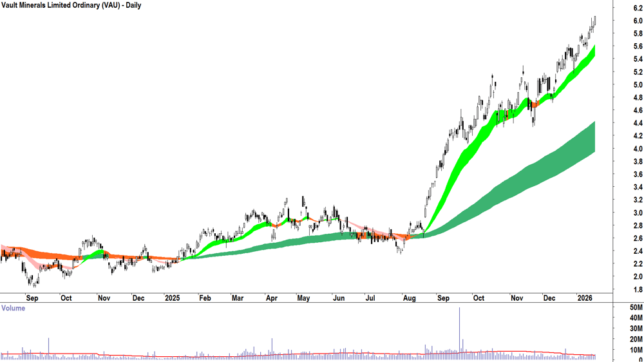Click the 2026 year label on time axis
The image size is (644, 362).
585,298
